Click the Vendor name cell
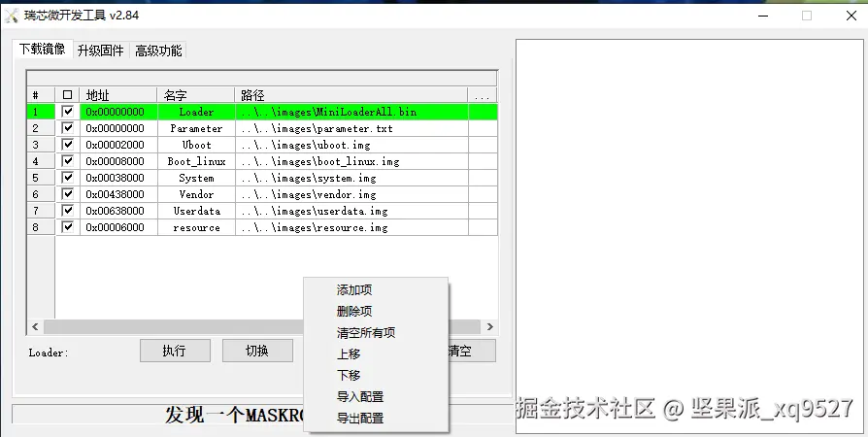The image size is (868, 437). pyautogui.click(x=196, y=194)
